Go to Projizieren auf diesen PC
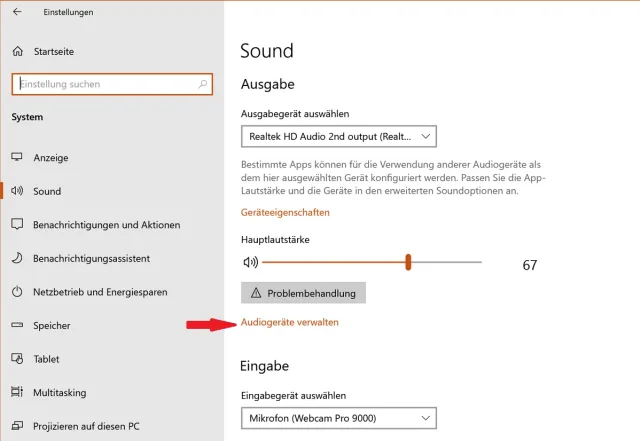640x441 pixels. click(x=86, y=426)
